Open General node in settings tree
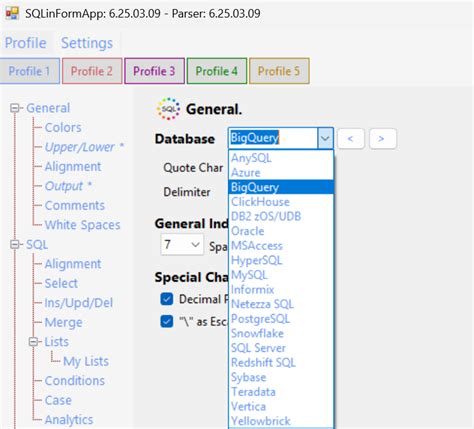The width and height of the screenshot is (474, 429). tap(48, 108)
